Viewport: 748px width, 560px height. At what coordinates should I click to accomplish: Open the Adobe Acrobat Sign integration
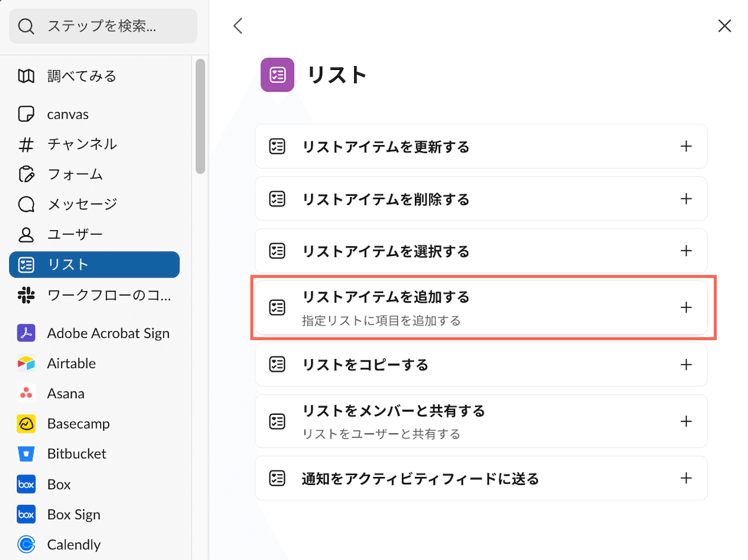coord(26,332)
